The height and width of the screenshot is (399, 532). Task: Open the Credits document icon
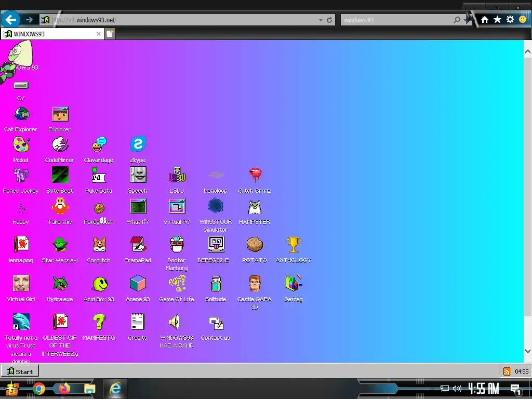coord(138,322)
